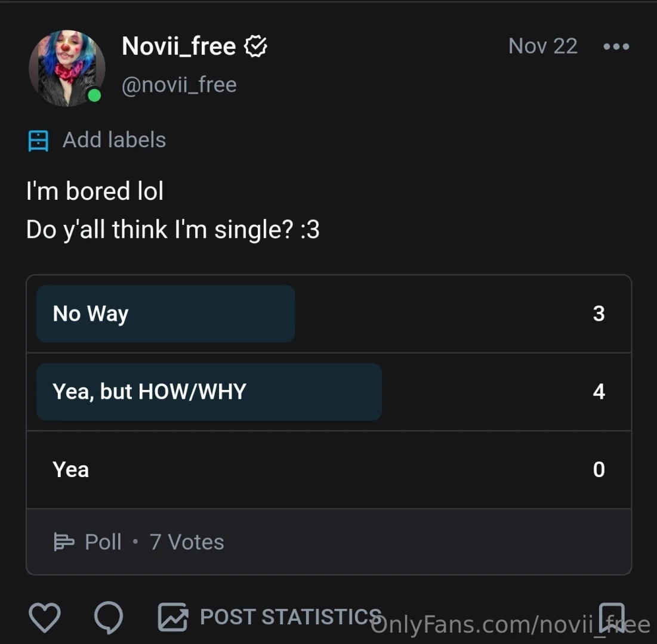Open Post Statistics
Image resolution: width=657 pixels, height=644 pixels.
(292, 617)
